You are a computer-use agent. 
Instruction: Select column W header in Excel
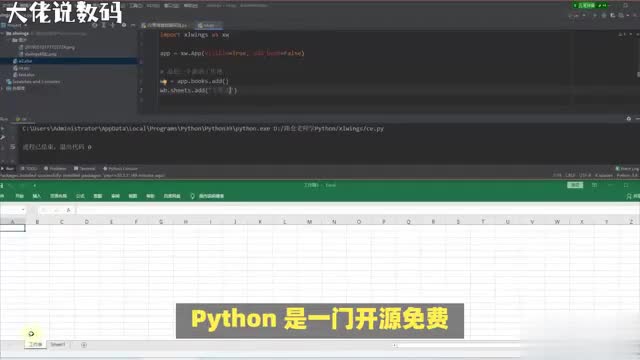point(557,222)
